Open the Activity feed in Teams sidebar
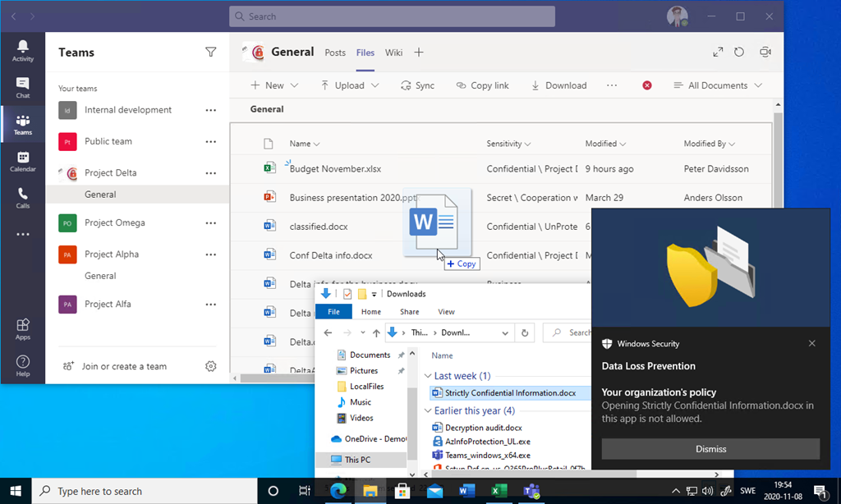 coord(23,50)
